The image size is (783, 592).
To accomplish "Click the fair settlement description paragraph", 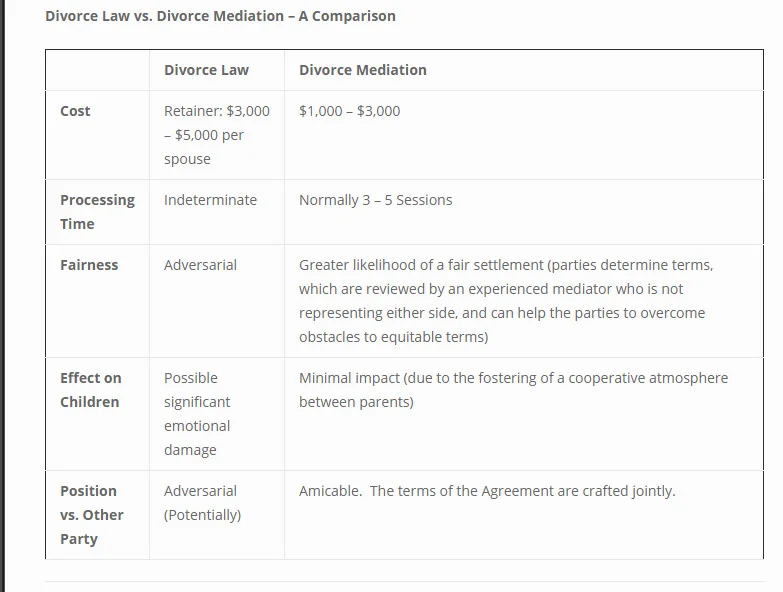I will 506,301.
